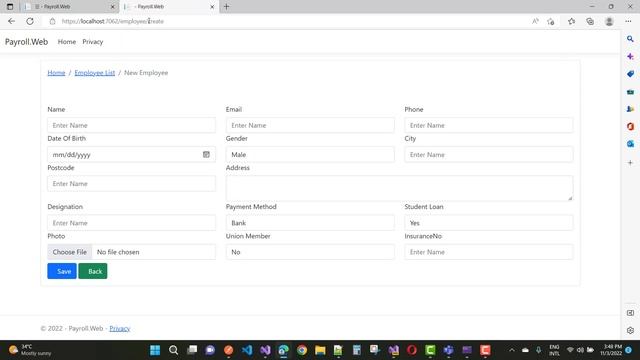Click the Payroll.Web brand link

[x=26, y=42]
